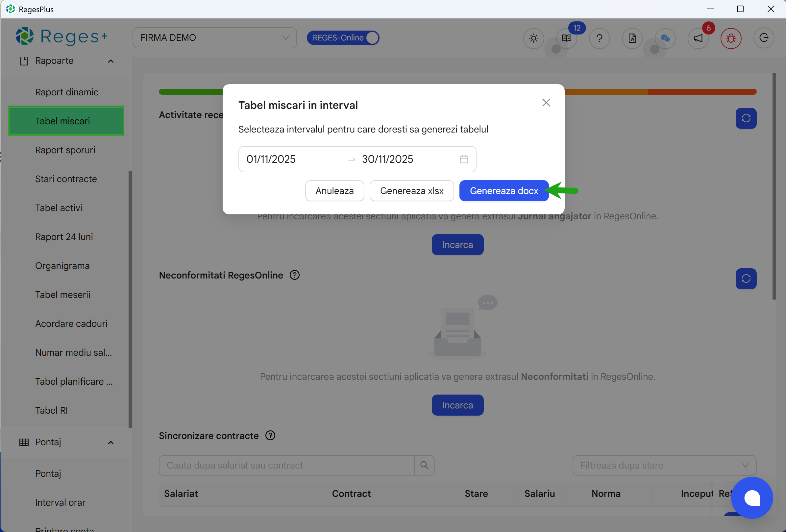This screenshot has height=532, width=786.
Task: Open the date range calendar picker
Action: click(x=464, y=159)
